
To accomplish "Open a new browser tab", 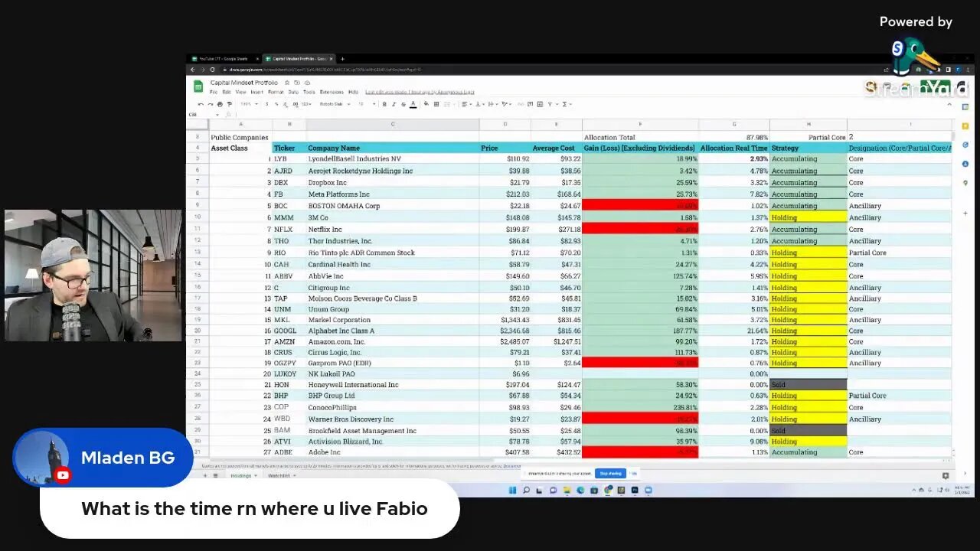I will [342, 59].
